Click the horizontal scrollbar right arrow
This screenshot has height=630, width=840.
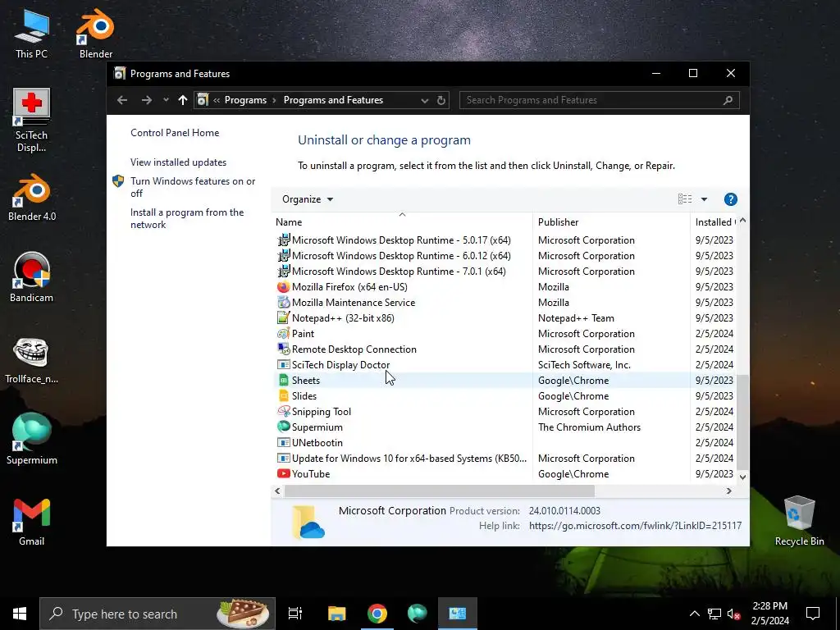click(x=728, y=491)
